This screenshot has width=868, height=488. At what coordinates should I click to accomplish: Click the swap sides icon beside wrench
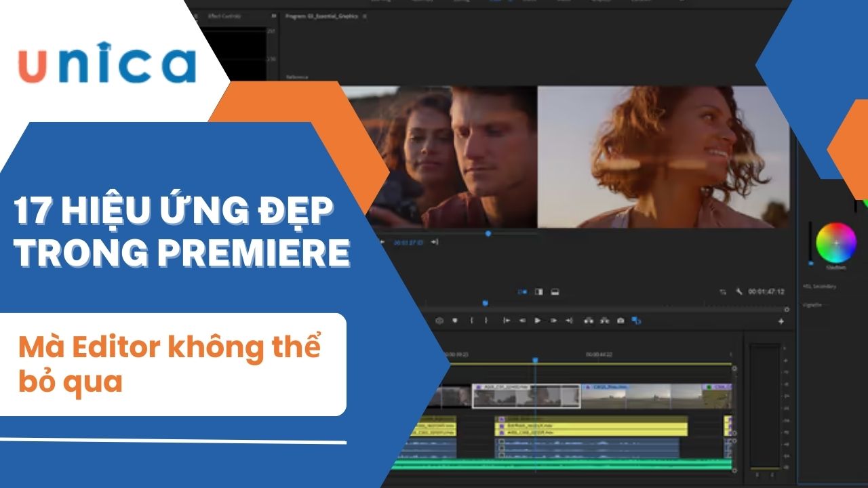[x=724, y=292]
